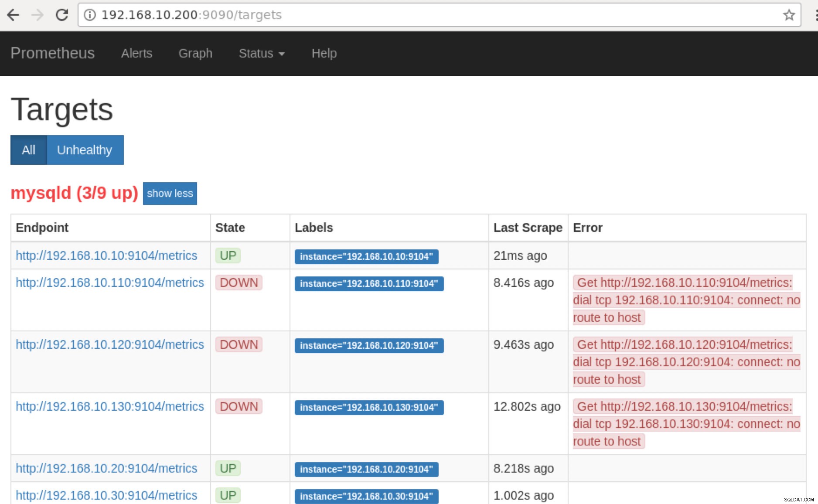Click error message for 192.168.10.130:9104
The image size is (818, 504).
point(687,424)
